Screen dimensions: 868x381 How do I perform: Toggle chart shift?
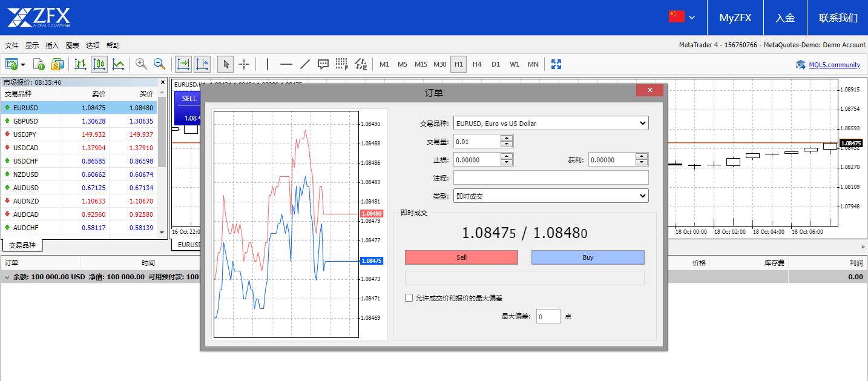point(202,64)
